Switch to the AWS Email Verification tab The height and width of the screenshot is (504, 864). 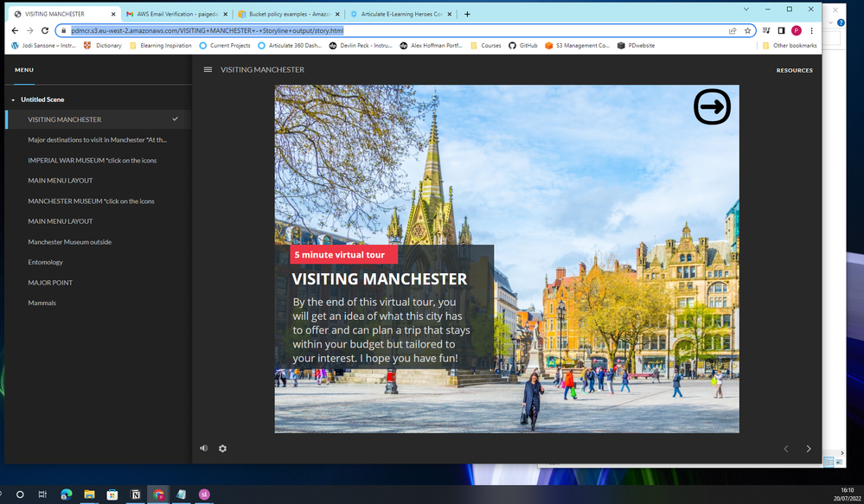coord(173,14)
